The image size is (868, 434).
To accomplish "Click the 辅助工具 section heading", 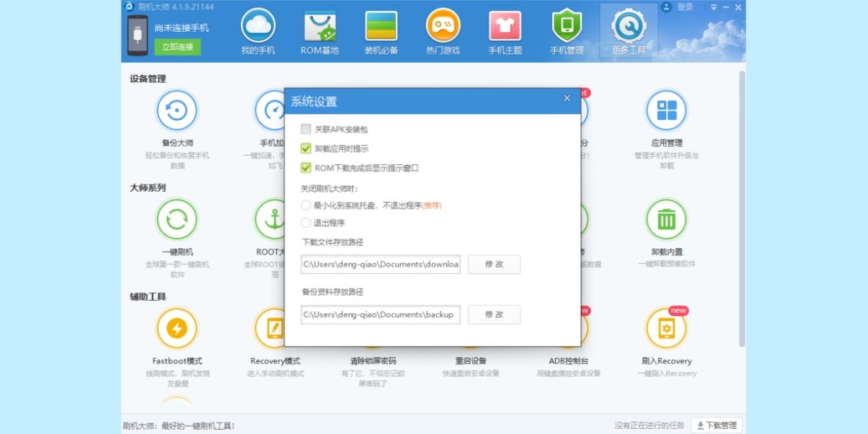I will pos(148,297).
